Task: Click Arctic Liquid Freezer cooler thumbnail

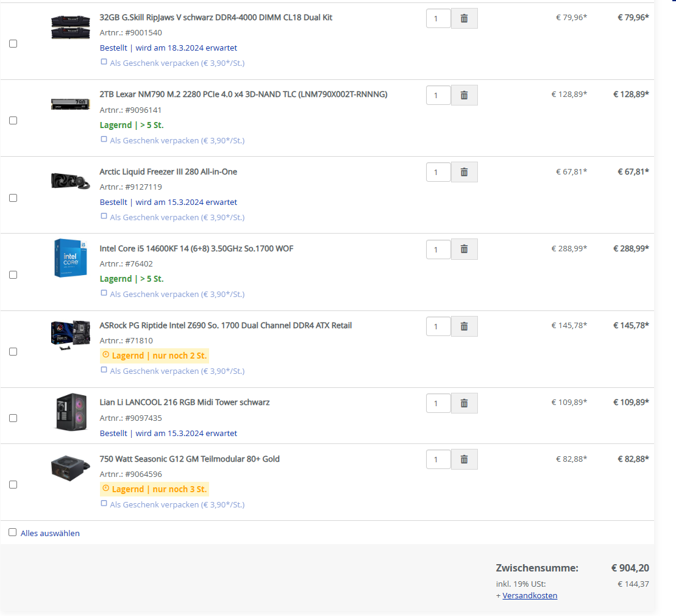Action: pos(71,181)
